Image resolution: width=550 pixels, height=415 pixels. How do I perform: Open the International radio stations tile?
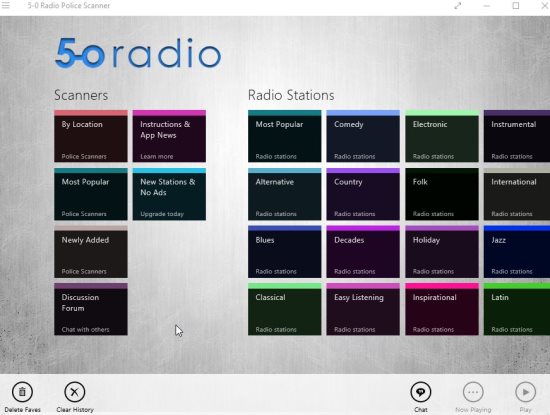(517, 194)
